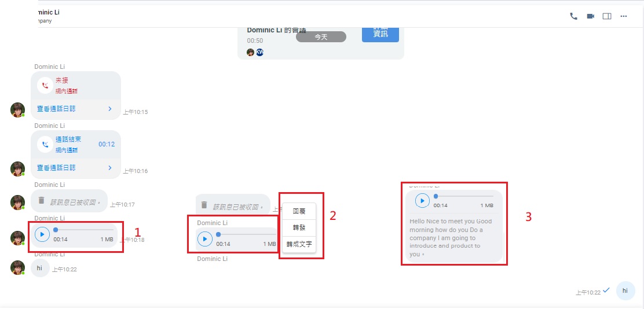Click the 今天 date pill

(321, 37)
